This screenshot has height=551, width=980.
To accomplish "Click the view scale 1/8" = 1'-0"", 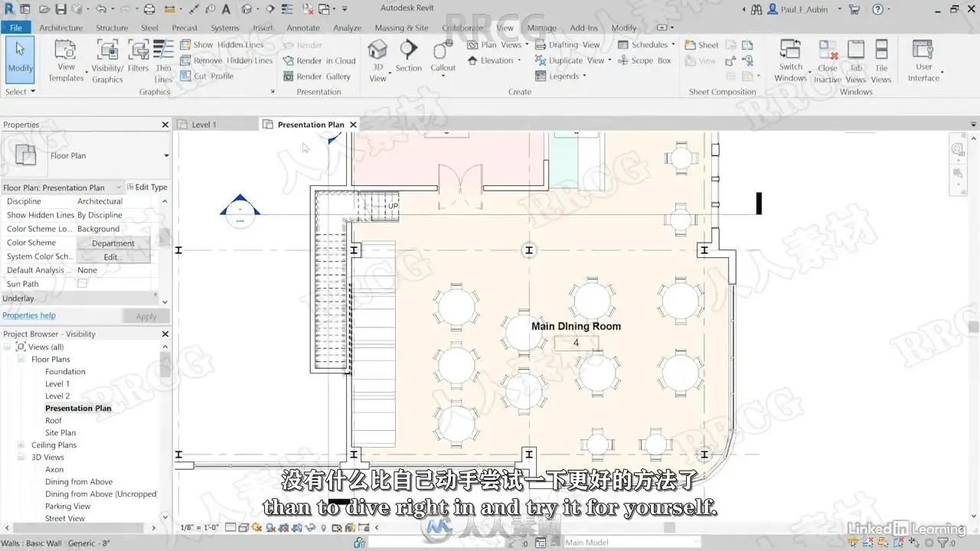I will tap(198, 527).
